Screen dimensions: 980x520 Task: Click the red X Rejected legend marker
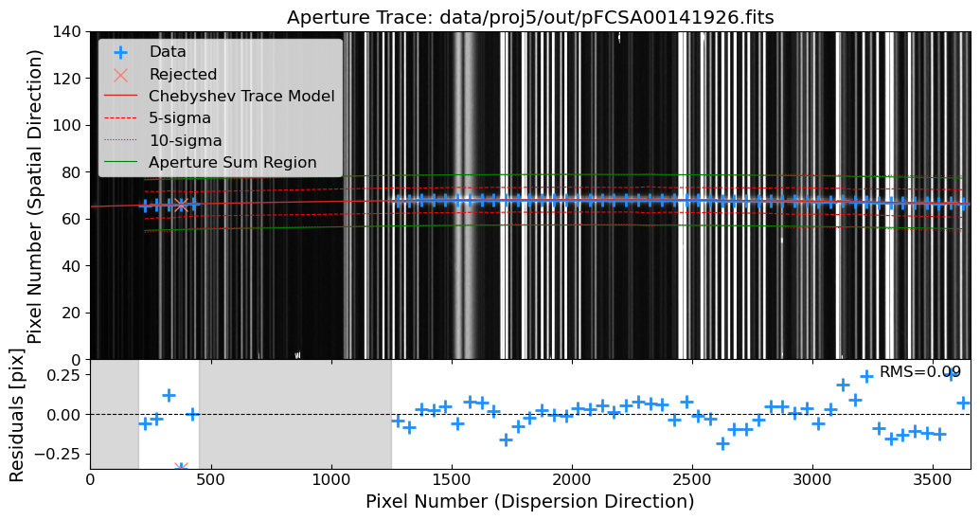120,74
